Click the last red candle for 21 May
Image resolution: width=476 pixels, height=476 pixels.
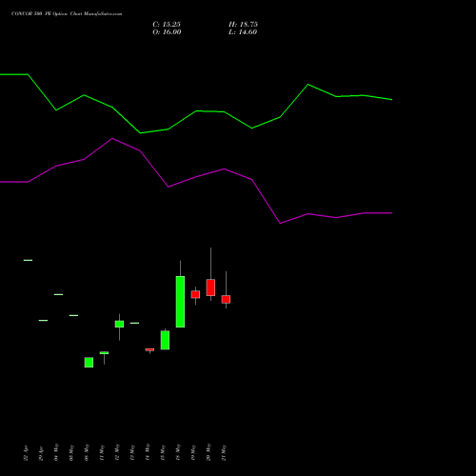(226, 299)
